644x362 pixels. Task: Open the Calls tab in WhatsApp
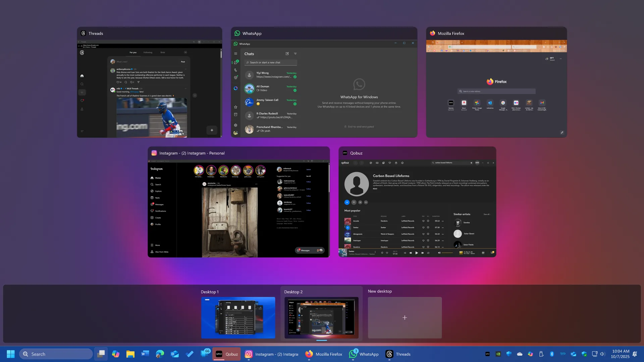[x=235, y=69]
